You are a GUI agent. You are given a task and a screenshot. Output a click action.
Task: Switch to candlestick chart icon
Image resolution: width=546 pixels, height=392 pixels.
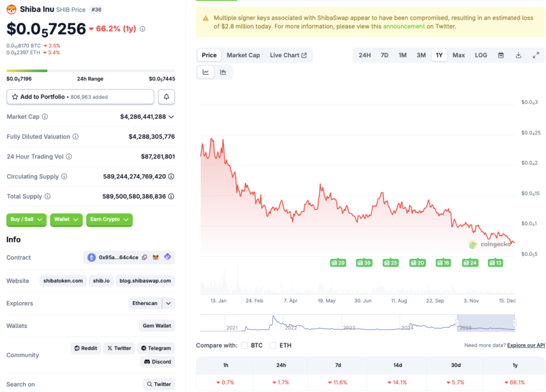[223, 72]
